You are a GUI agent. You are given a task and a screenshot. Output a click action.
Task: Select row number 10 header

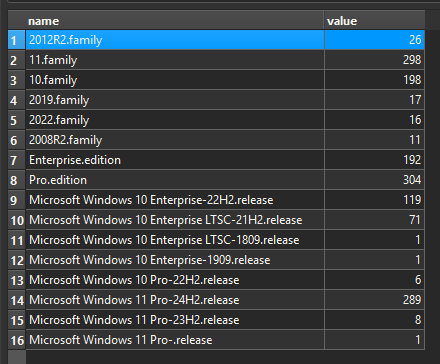(x=16, y=220)
